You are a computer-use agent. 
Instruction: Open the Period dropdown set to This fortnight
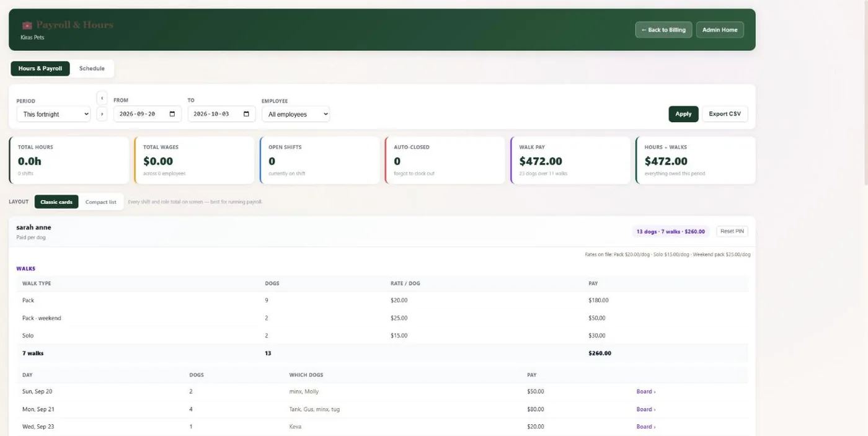click(x=53, y=114)
